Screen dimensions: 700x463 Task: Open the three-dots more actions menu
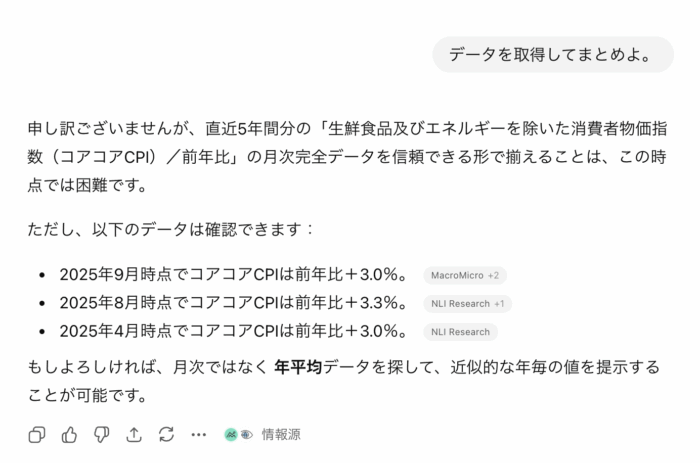point(198,434)
